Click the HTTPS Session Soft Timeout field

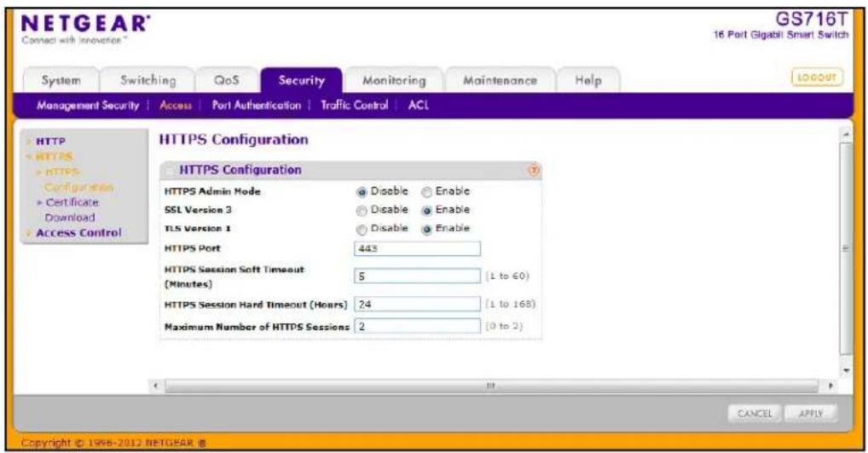[x=417, y=276]
